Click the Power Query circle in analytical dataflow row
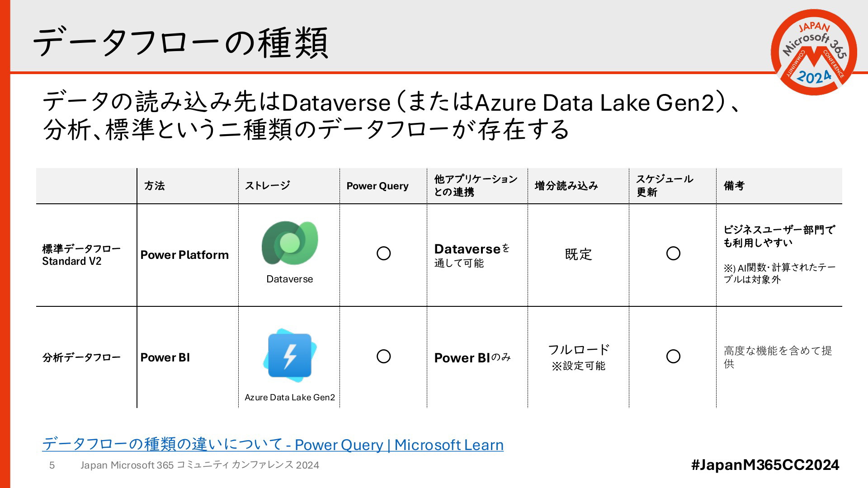 click(x=383, y=357)
